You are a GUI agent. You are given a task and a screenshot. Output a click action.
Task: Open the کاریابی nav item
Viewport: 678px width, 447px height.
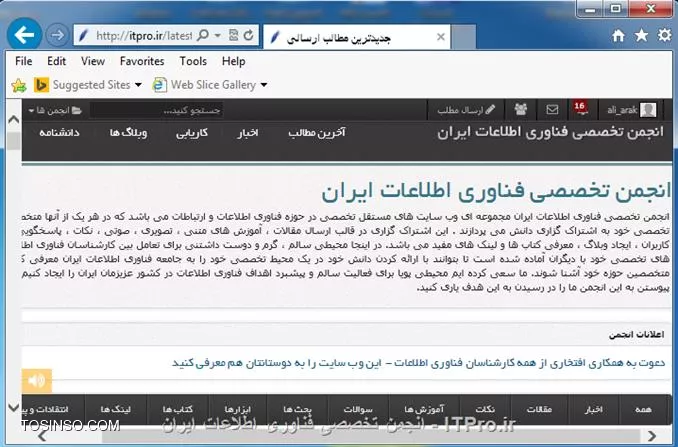(x=192, y=133)
